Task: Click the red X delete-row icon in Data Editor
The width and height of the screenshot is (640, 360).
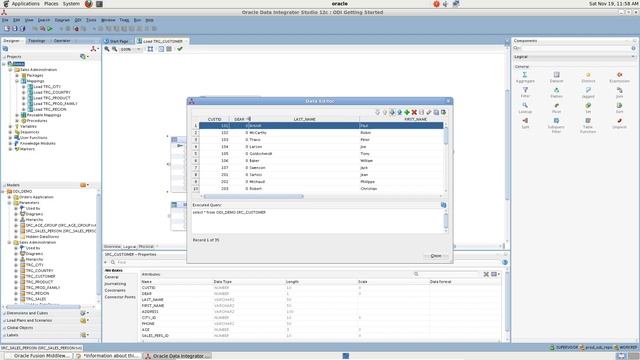Action: coord(414,112)
